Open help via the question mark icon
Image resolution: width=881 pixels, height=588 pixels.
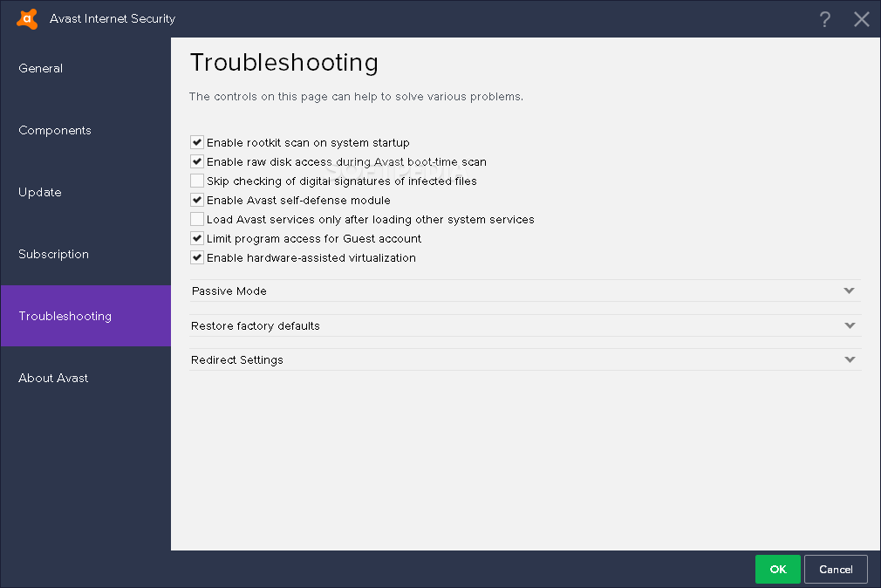click(x=824, y=19)
